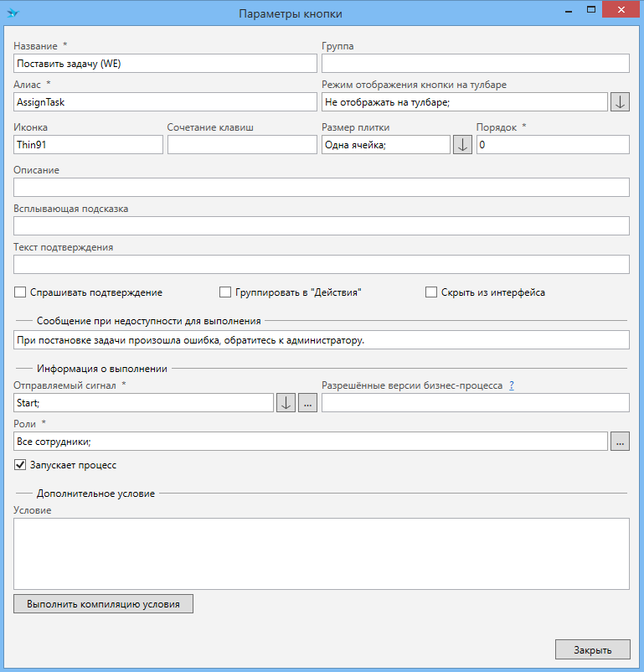This screenshot has height=672, width=644.
Task: Click the Сочетание клавиш field
Action: [242, 145]
